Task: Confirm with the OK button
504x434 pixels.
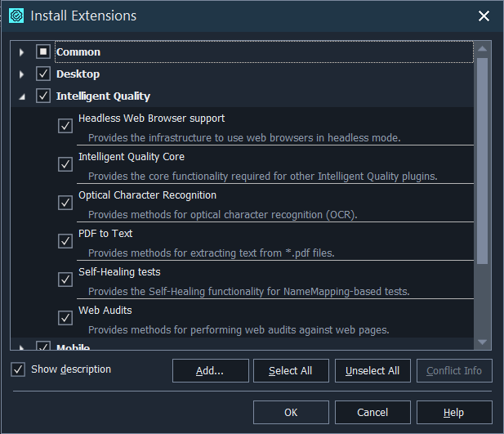Action: point(291,412)
